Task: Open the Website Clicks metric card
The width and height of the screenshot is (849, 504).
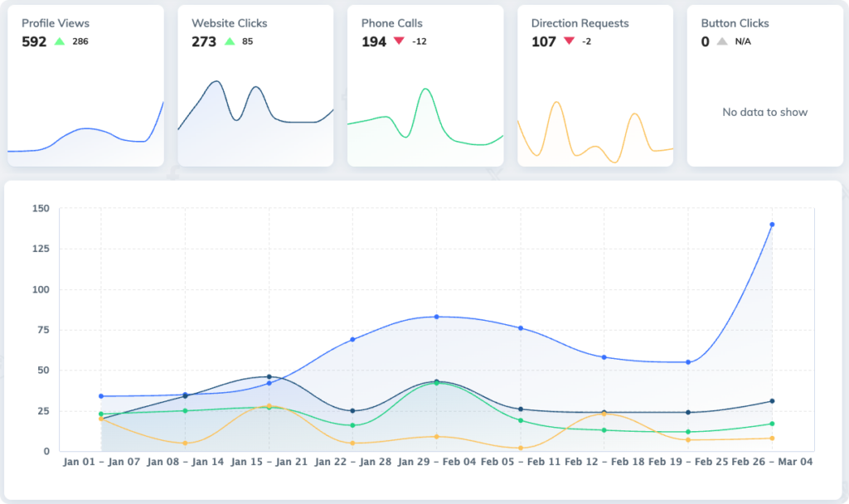Action: (x=255, y=83)
